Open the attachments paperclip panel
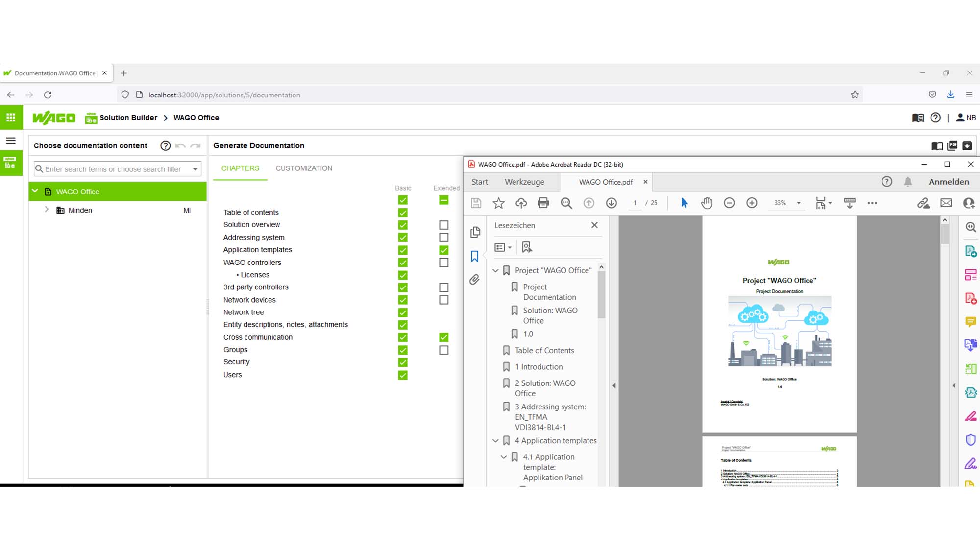This screenshot has width=980, height=551. pos(474,280)
